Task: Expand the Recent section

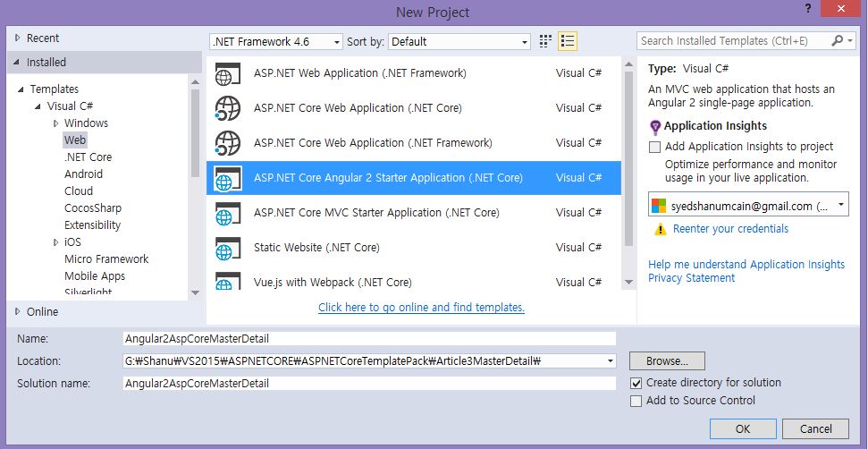Action: pyautogui.click(x=18, y=38)
